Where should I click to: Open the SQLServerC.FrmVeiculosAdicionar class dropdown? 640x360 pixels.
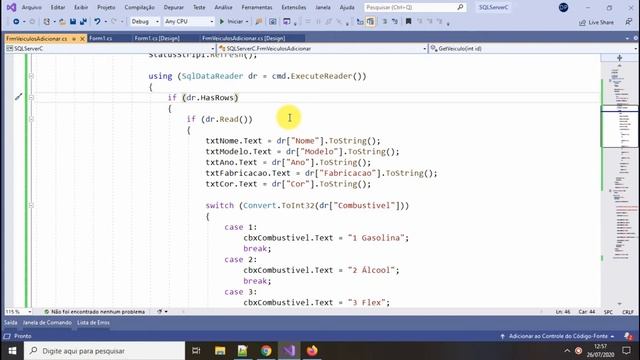pos(322,49)
